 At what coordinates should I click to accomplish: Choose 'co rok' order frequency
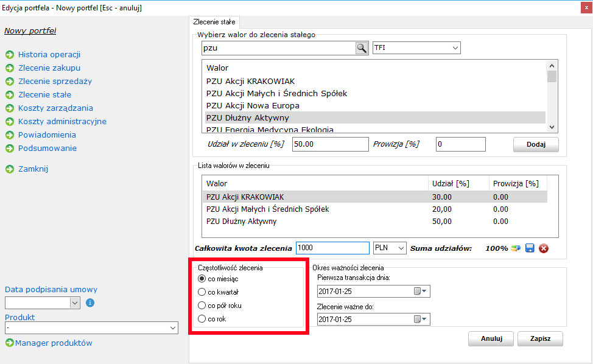202,319
